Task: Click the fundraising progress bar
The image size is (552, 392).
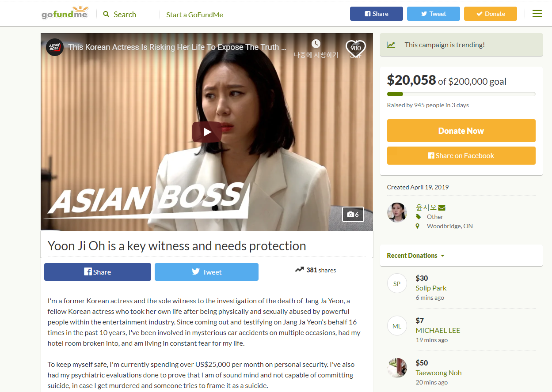Action: point(461,94)
